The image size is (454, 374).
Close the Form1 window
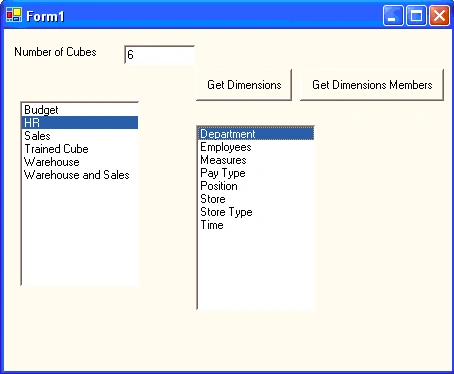pyautogui.click(x=439, y=15)
